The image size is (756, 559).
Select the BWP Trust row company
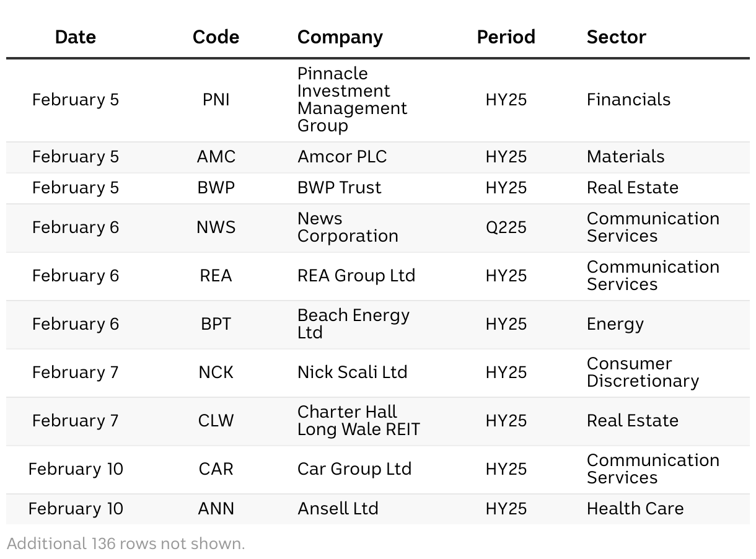339,188
